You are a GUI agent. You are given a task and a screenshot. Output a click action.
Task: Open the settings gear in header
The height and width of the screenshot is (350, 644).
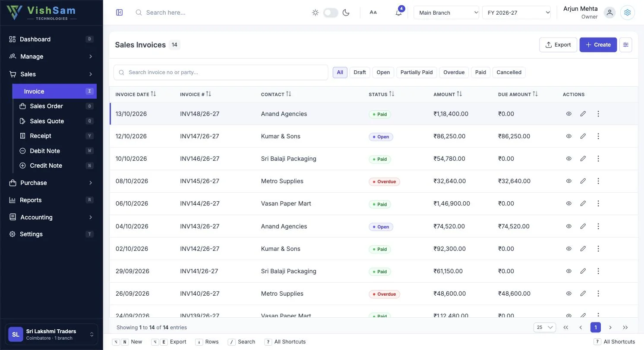click(628, 12)
